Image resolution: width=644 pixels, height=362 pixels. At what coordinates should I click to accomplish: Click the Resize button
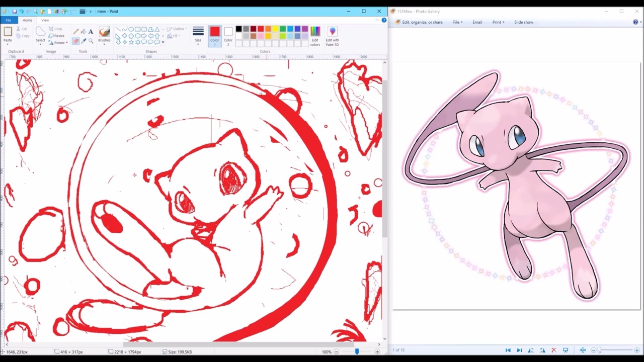(x=56, y=36)
